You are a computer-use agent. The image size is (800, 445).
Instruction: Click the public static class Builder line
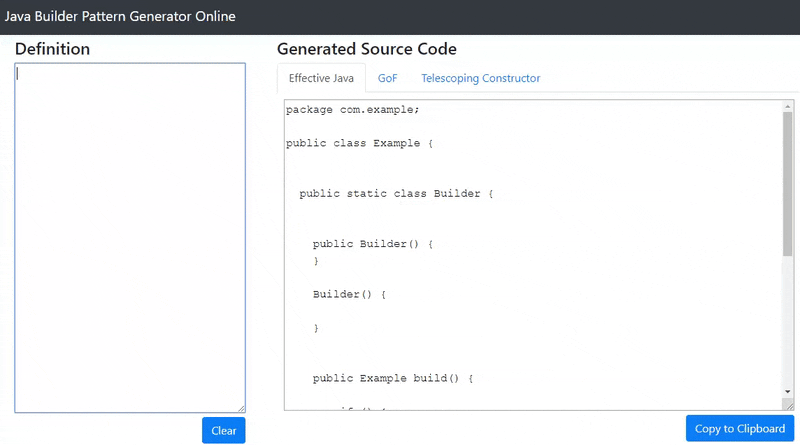[397, 193]
